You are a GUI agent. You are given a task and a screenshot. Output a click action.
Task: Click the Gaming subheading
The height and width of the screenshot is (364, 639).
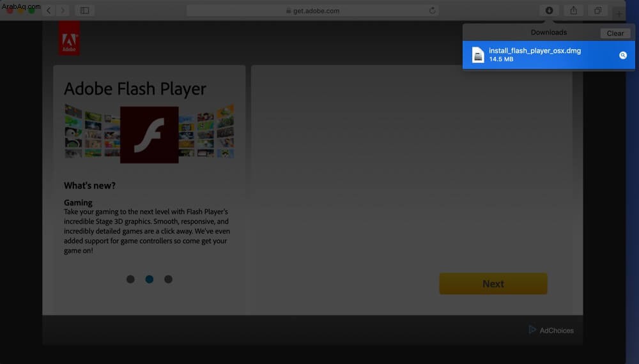(78, 202)
